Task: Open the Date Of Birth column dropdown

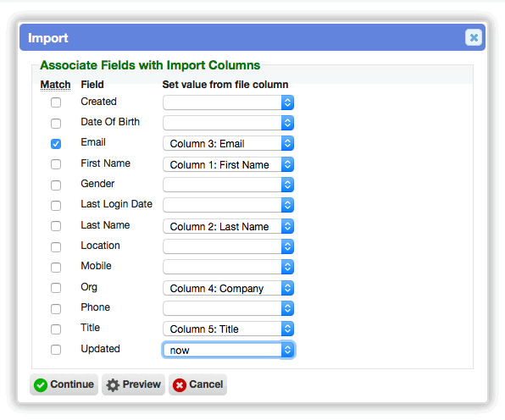Action: [x=228, y=123]
